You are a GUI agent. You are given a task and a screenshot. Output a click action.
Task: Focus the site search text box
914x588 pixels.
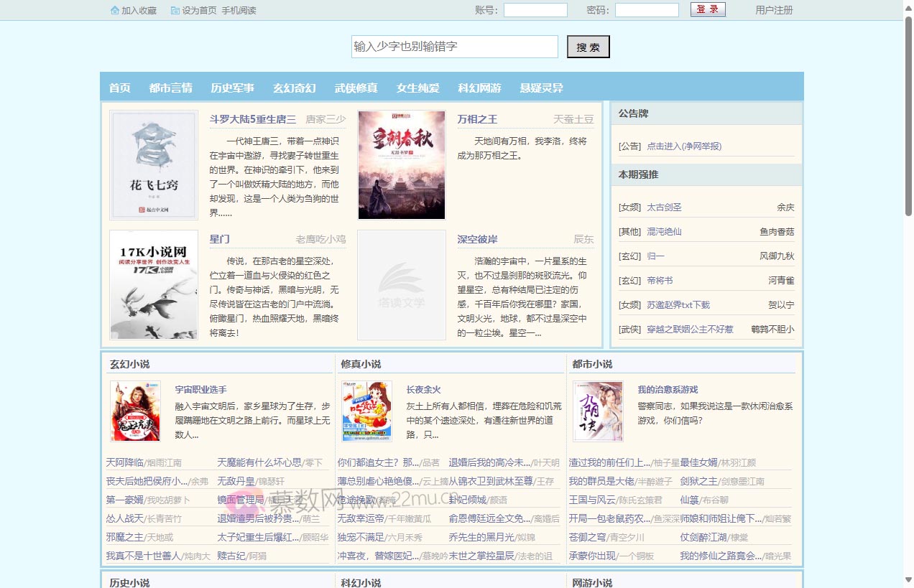pyautogui.click(x=454, y=46)
